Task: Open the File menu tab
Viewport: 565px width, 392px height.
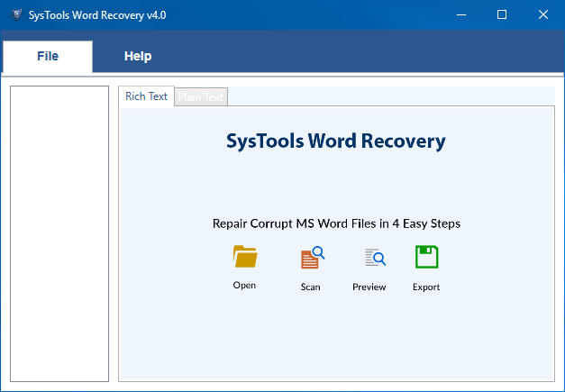Action: 48,56
